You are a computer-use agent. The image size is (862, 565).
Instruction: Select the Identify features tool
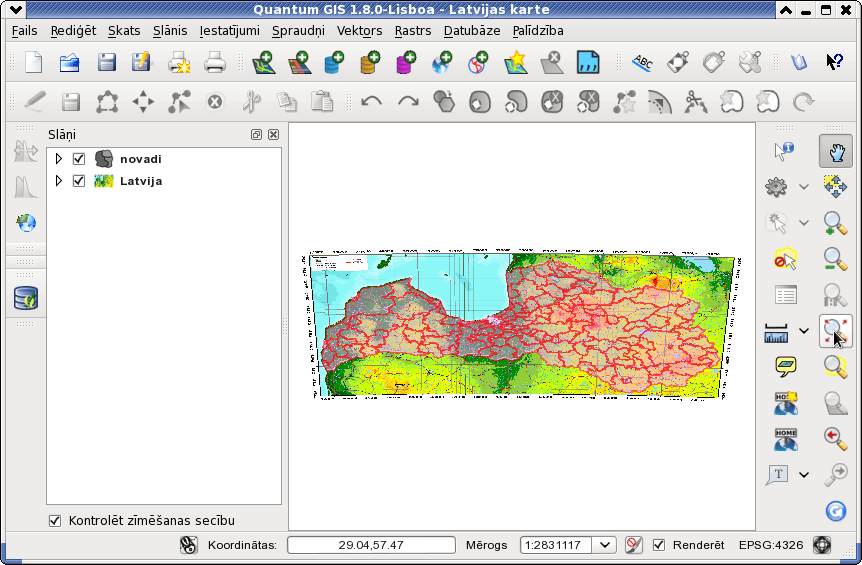784,150
